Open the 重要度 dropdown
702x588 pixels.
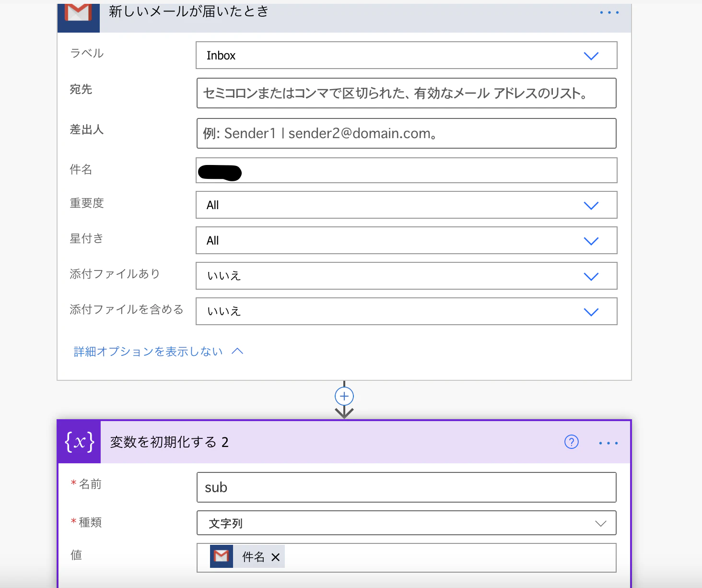point(407,205)
